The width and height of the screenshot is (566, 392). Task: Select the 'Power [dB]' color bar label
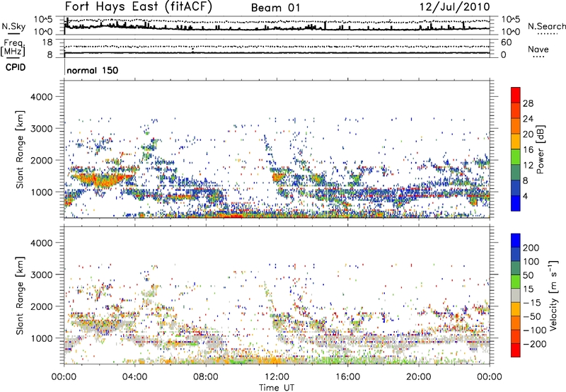click(x=540, y=149)
